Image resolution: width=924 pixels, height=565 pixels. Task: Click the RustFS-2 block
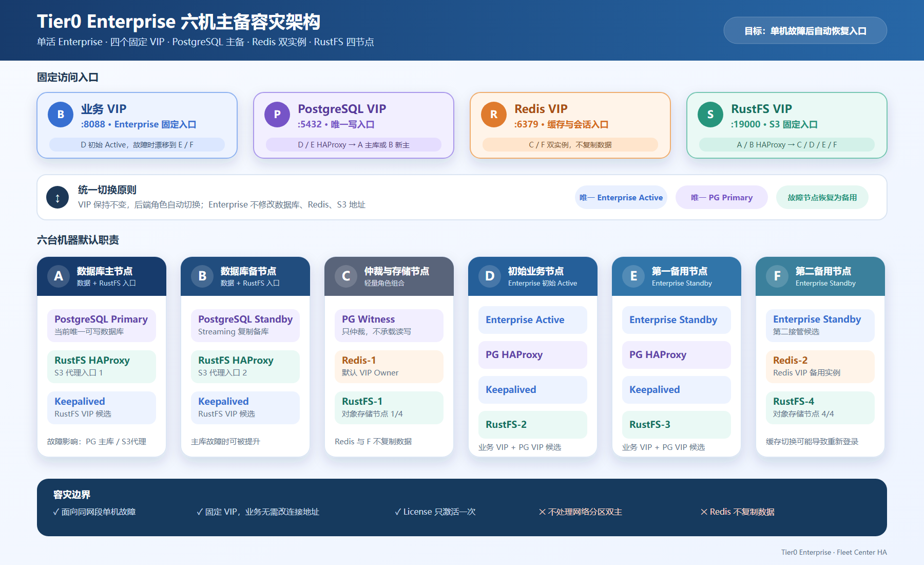(533, 425)
